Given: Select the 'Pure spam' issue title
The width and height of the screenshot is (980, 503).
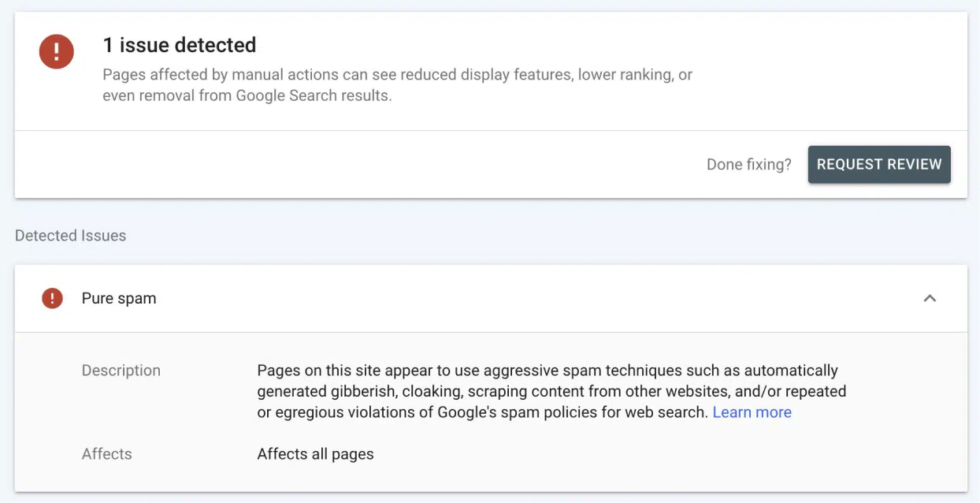Looking at the screenshot, I should click(119, 298).
